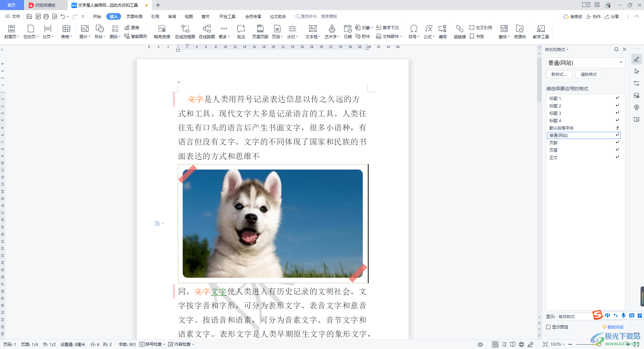Switch to the 页面布局 ribbon tab
The width and height of the screenshot is (644, 349).
click(135, 16)
